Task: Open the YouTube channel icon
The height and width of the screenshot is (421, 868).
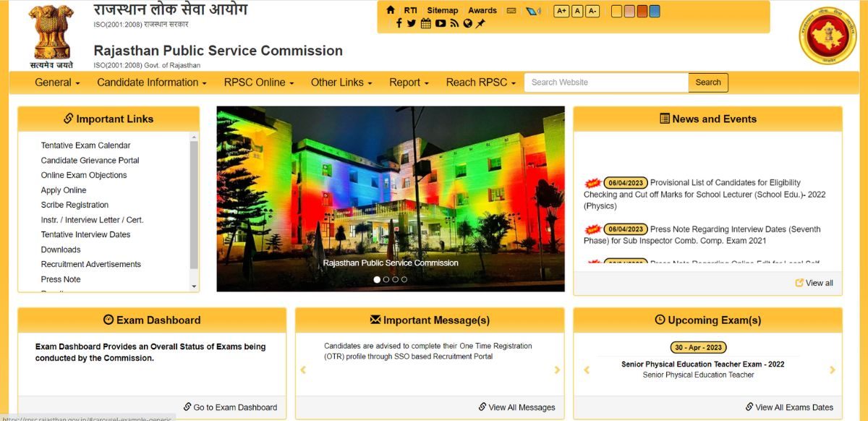Action: [441, 23]
